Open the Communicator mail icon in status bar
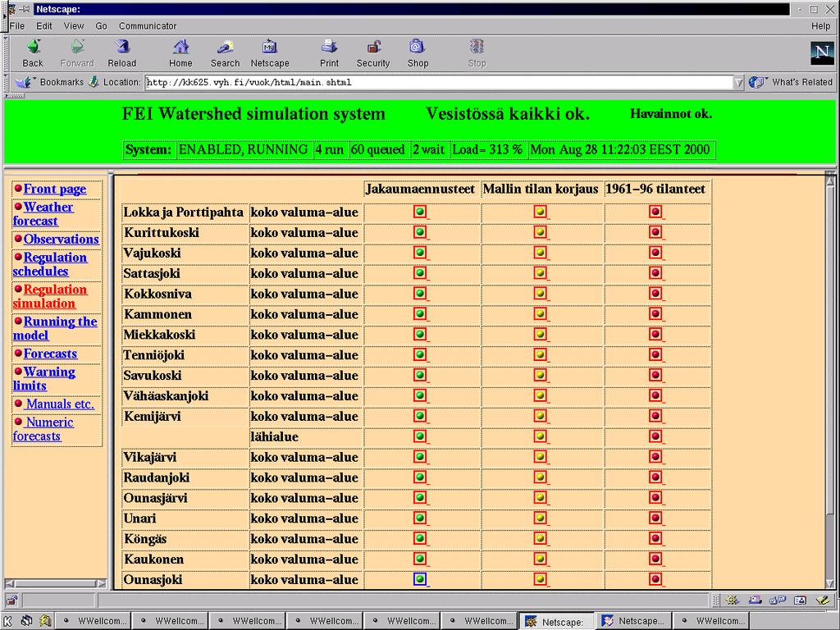The image size is (840, 630). (x=756, y=600)
